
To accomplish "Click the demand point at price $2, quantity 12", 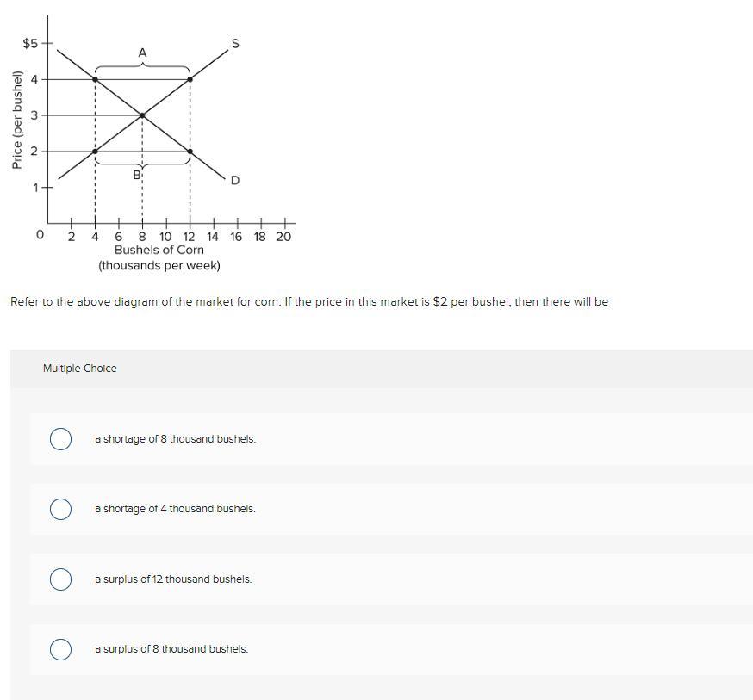I will (190, 151).
